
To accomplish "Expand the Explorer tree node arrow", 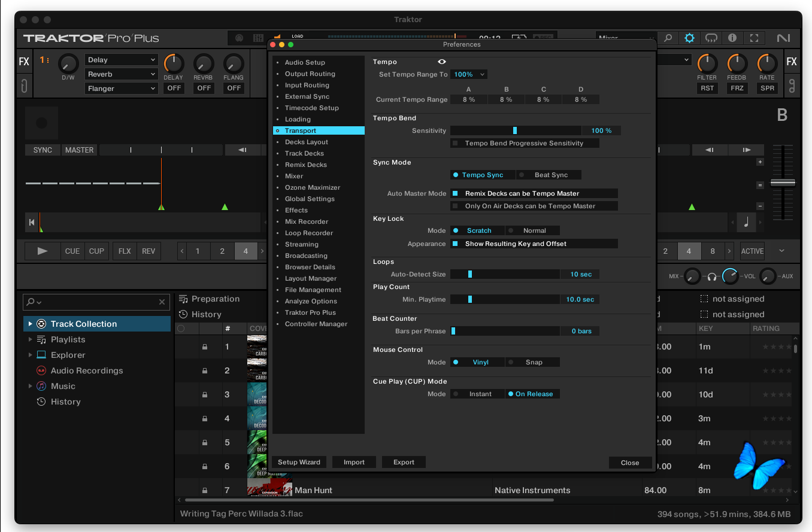I will coord(30,355).
